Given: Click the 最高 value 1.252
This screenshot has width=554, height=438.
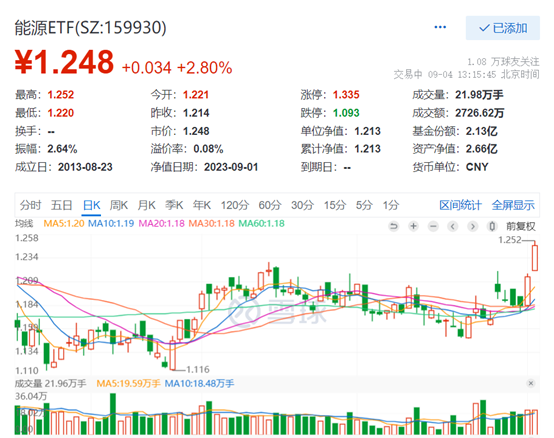Looking at the screenshot, I should (x=61, y=95).
